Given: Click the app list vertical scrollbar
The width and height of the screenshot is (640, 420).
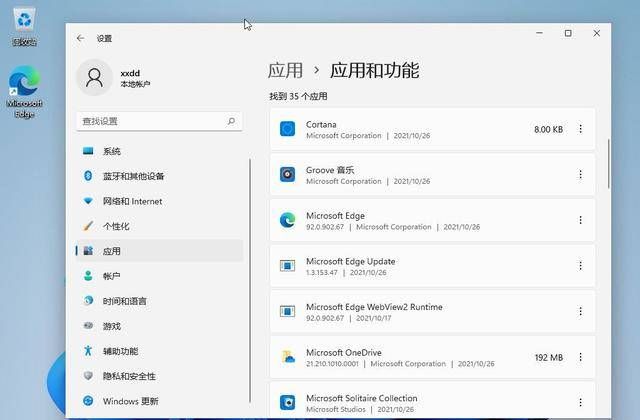Looking at the screenshot, I should pyautogui.click(x=609, y=163).
